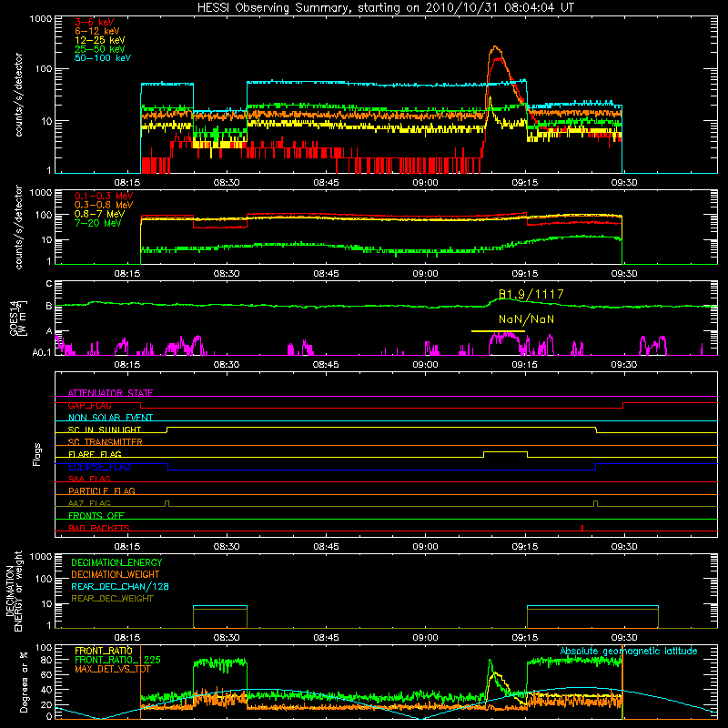Viewport: 728px width, 728px height.
Task: Select the SC_TRANSMITTER flag label
Action: [106, 442]
